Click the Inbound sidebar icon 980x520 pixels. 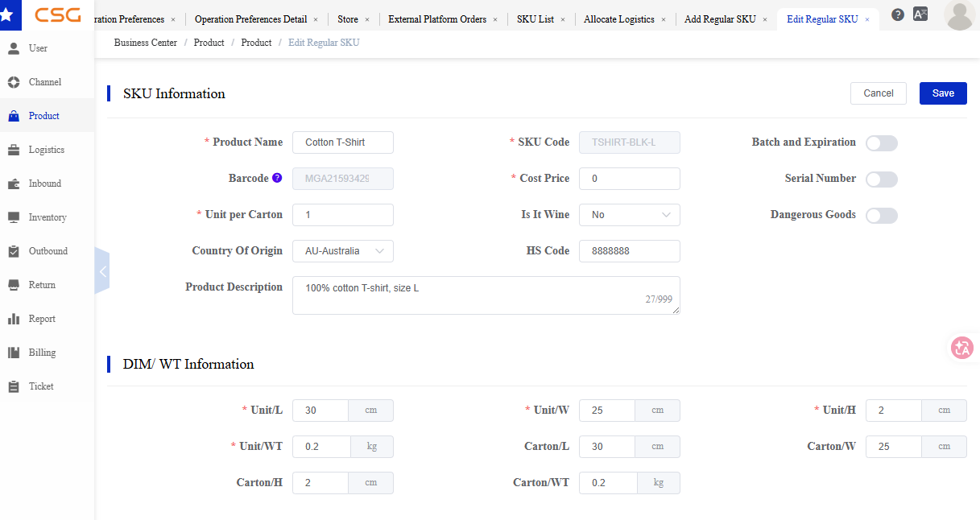[14, 184]
